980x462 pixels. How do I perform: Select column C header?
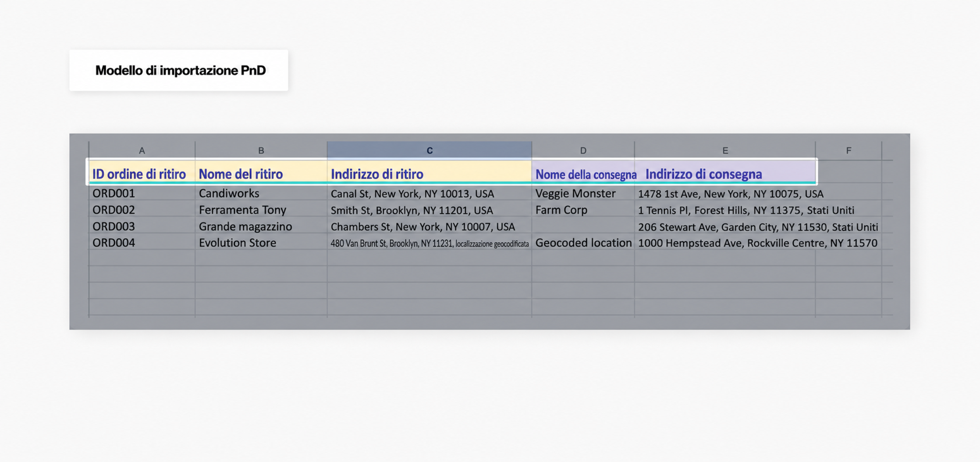[430, 150]
